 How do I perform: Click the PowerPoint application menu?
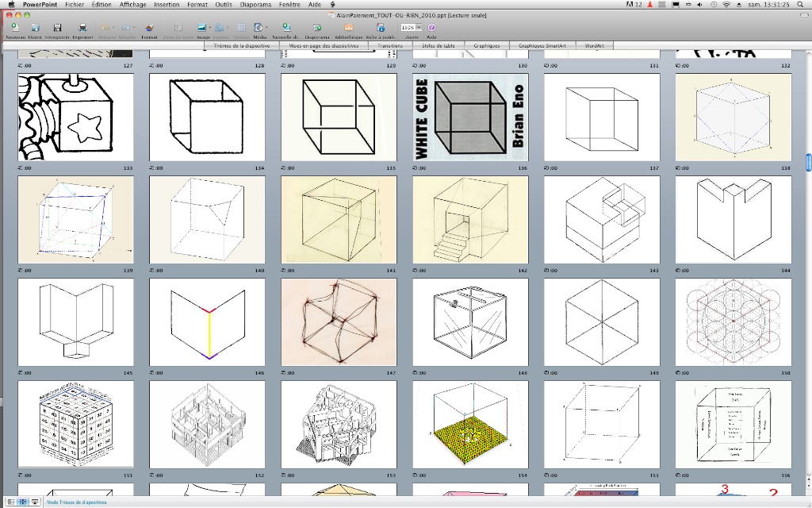point(40,5)
